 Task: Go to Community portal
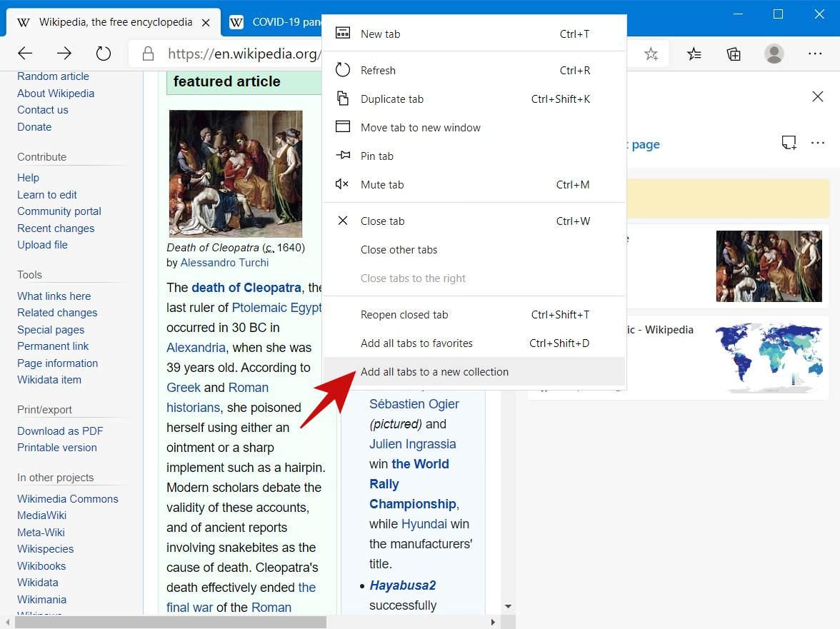coord(59,211)
